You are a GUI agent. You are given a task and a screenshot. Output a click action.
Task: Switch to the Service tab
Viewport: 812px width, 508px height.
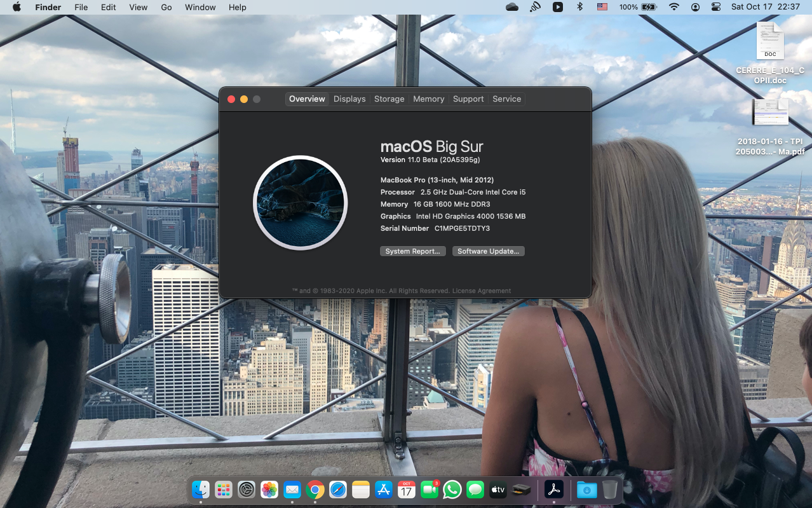506,99
